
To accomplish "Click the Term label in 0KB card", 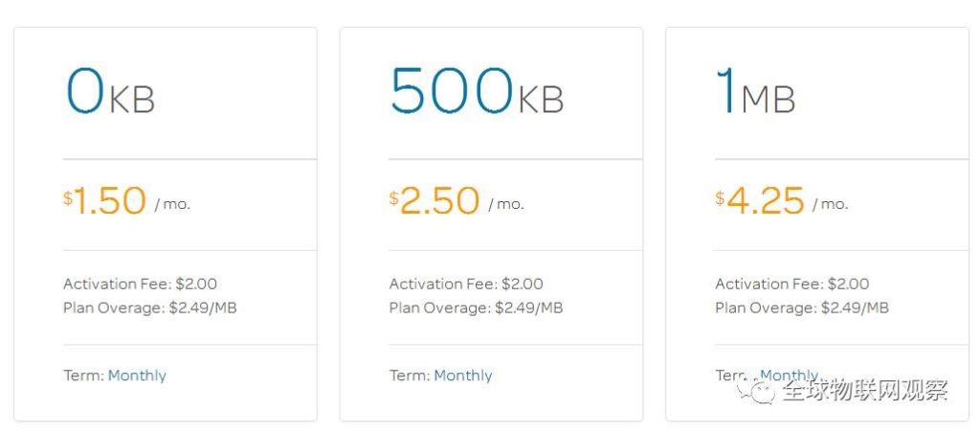I will pos(84,376).
